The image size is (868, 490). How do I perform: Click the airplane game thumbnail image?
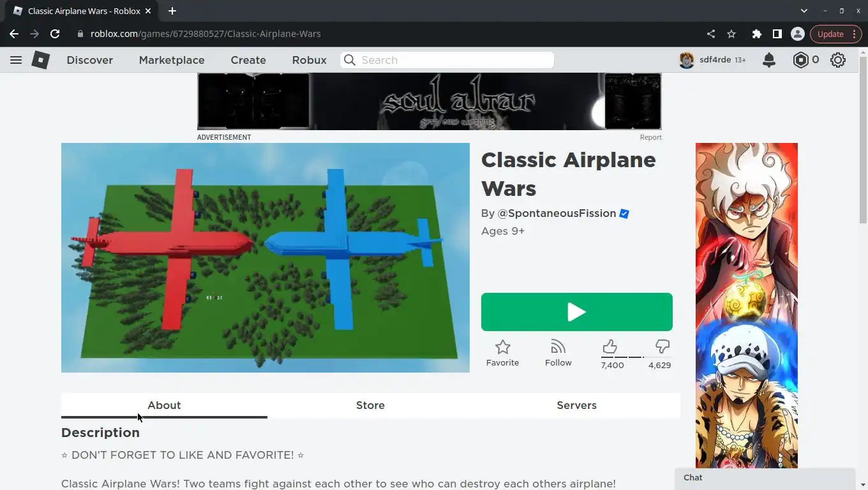tap(266, 258)
